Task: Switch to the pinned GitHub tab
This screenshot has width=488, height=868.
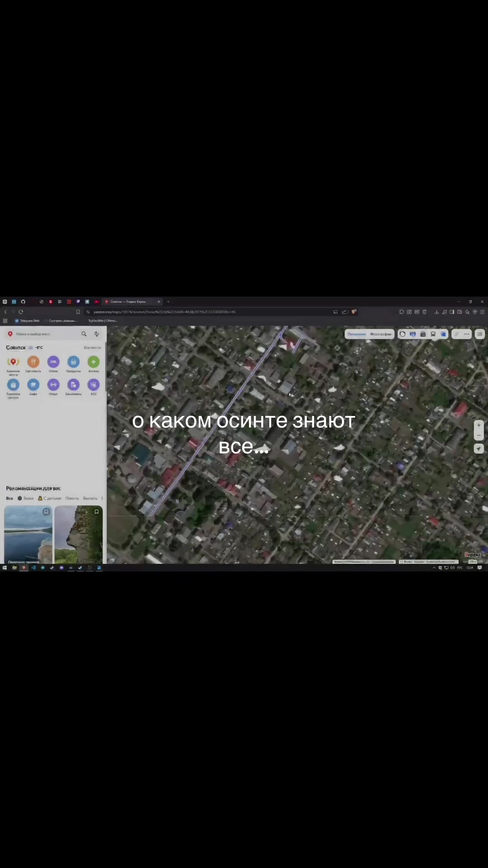Action: (x=23, y=302)
